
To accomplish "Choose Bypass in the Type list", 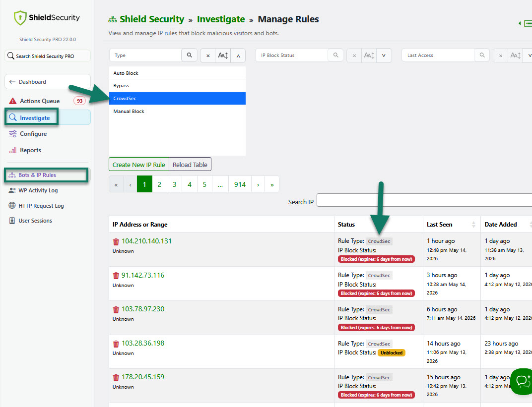I will [177, 86].
